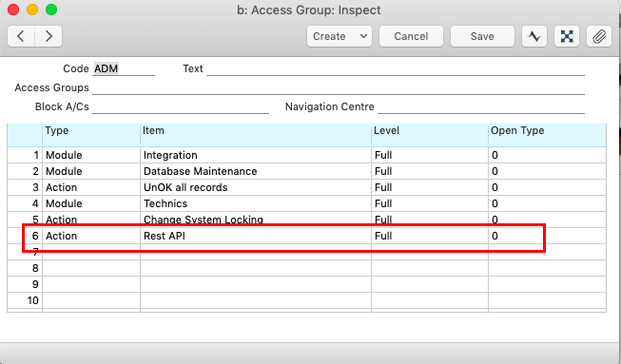Click the Level cell for Integration row
This screenshot has width=621, height=364.
(430, 155)
